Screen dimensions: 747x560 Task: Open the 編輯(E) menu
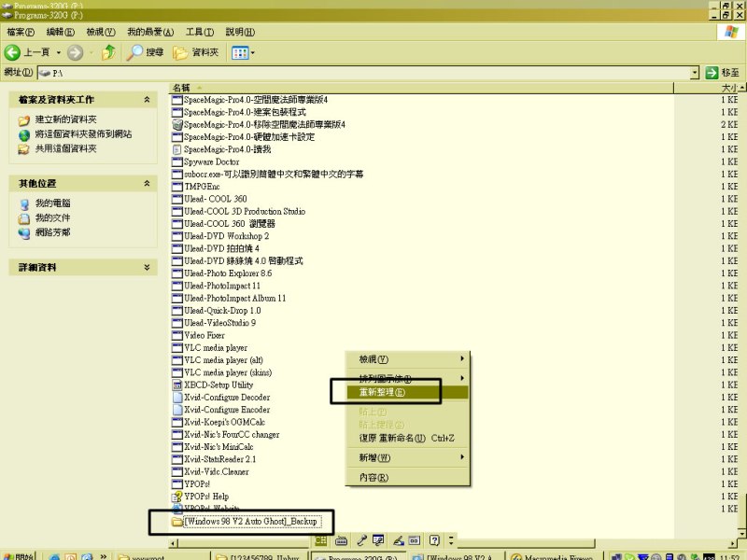pyautogui.click(x=61, y=32)
